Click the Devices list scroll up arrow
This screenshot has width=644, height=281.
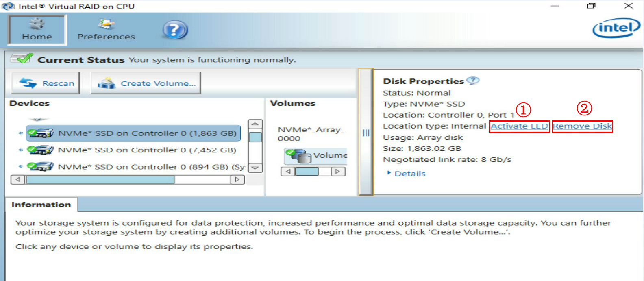(255, 124)
